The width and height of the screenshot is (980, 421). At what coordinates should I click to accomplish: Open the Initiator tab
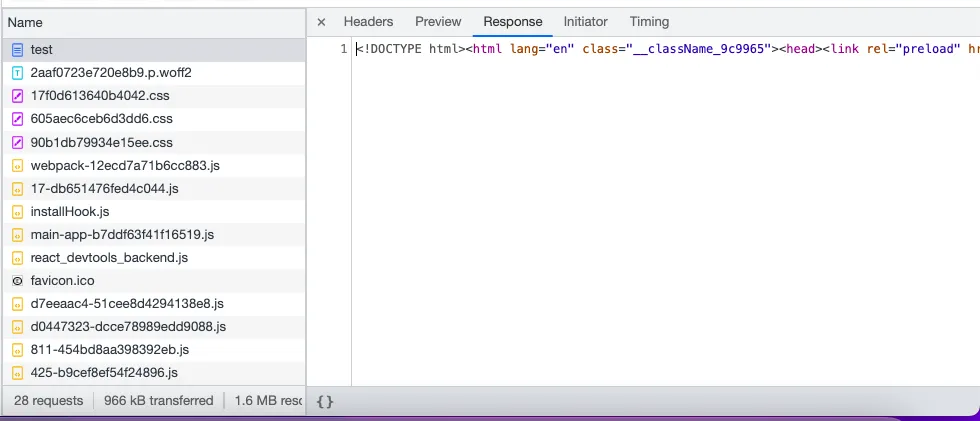[x=586, y=22]
